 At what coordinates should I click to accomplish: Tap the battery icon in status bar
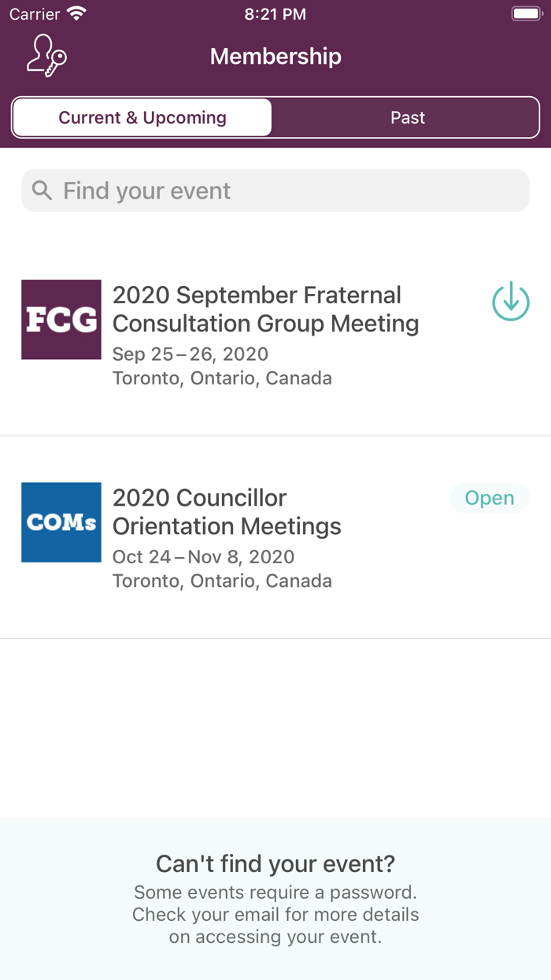[x=525, y=13]
